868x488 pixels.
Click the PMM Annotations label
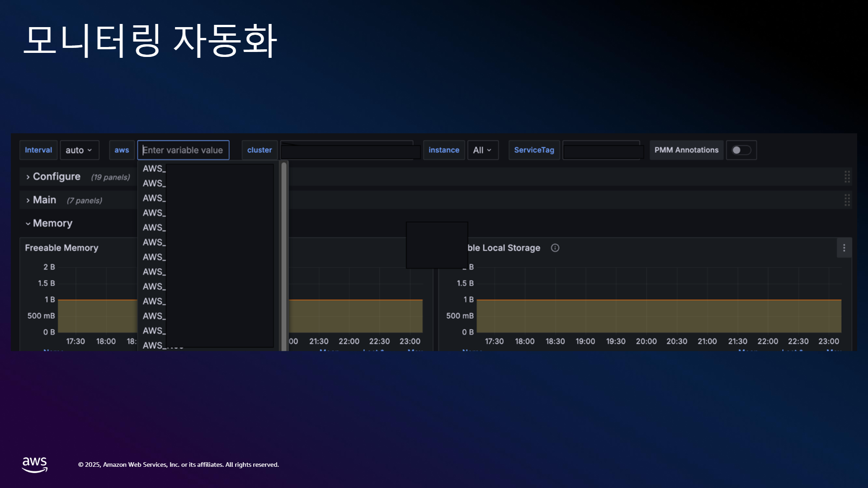(x=686, y=150)
